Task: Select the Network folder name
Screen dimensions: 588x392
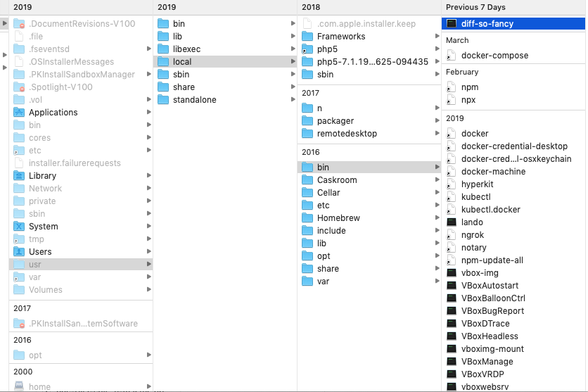Action: [45, 189]
